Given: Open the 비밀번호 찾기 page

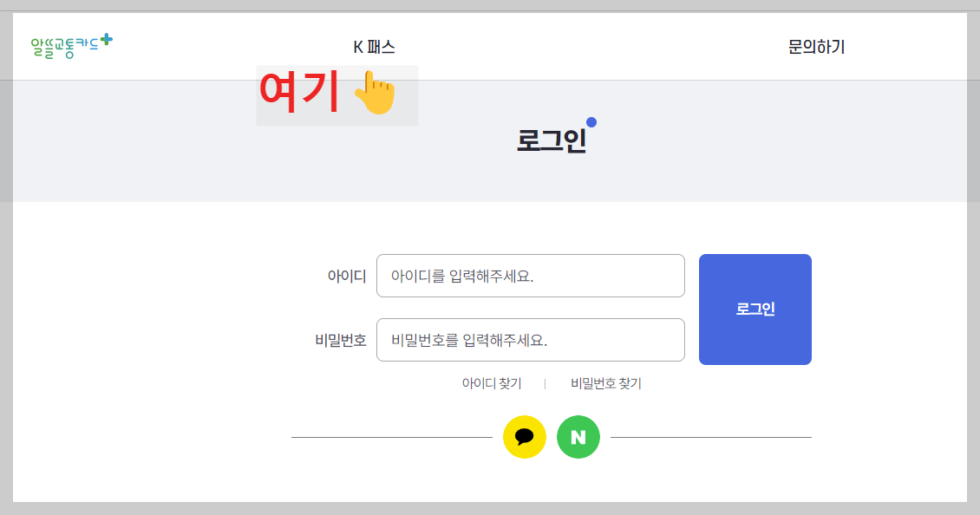Looking at the screenshot, I should 604,382.
